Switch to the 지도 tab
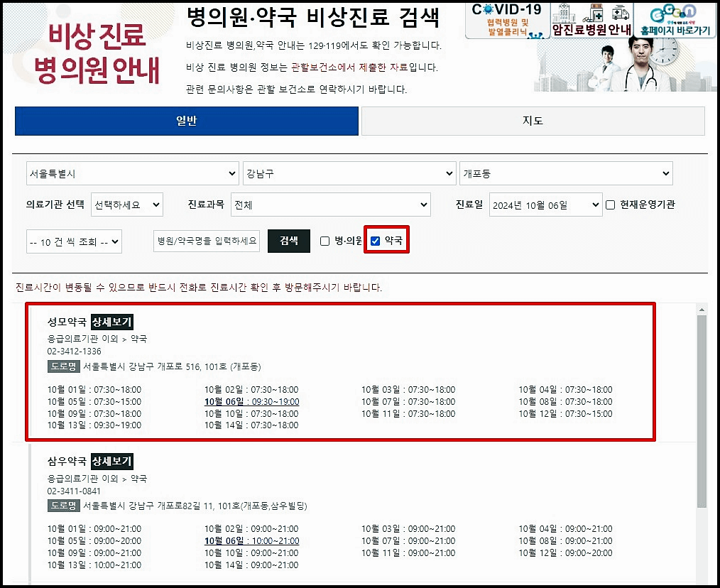Image resolution: width=720 pixels, height=588 pixels. point(533,121)
